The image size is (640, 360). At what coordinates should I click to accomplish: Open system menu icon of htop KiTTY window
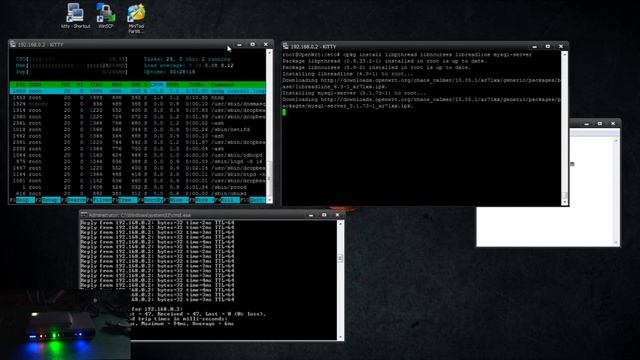[13, 44]
